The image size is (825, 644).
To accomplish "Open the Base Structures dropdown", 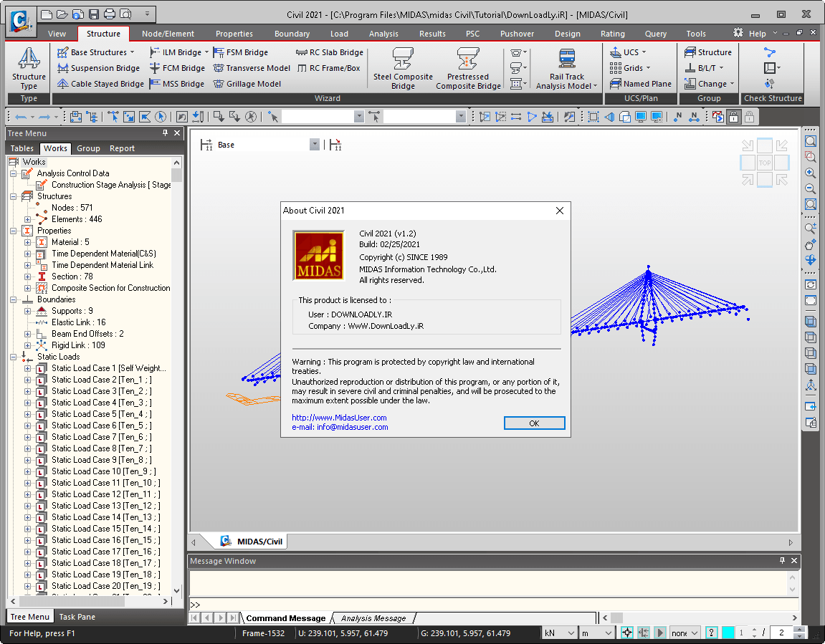I will tap(96, 52).
